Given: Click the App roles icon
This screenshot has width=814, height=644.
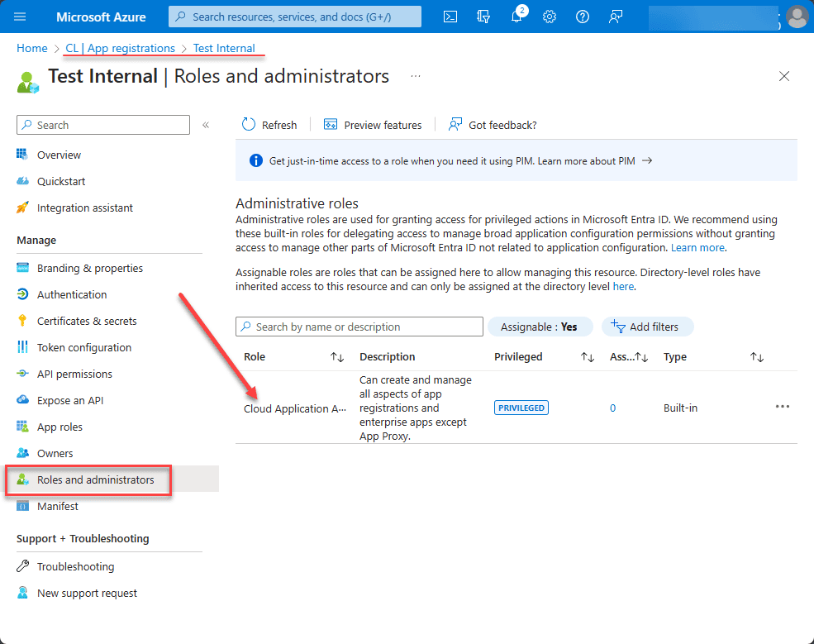Looking at the screenshot, I should (x=22, y=427).
